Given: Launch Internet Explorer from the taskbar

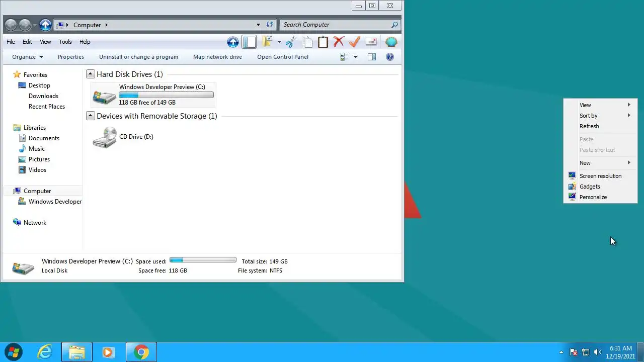Looking at the screenshot, I should (x=45, y=352).
